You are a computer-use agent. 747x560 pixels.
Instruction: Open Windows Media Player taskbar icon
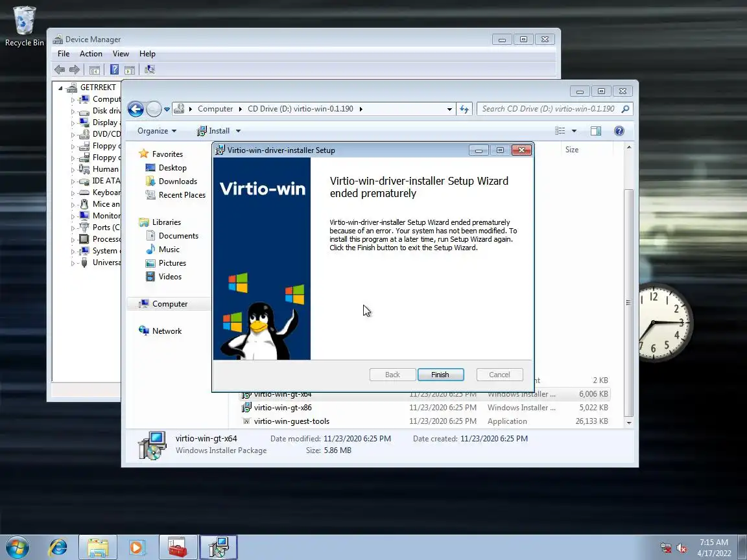coord(136,547)
